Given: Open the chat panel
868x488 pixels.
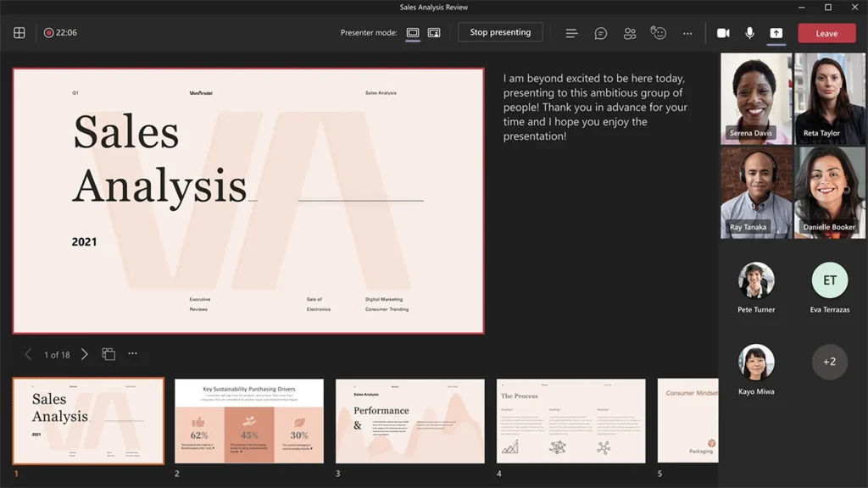Looking at the screenshot, I should pos(600,32).
